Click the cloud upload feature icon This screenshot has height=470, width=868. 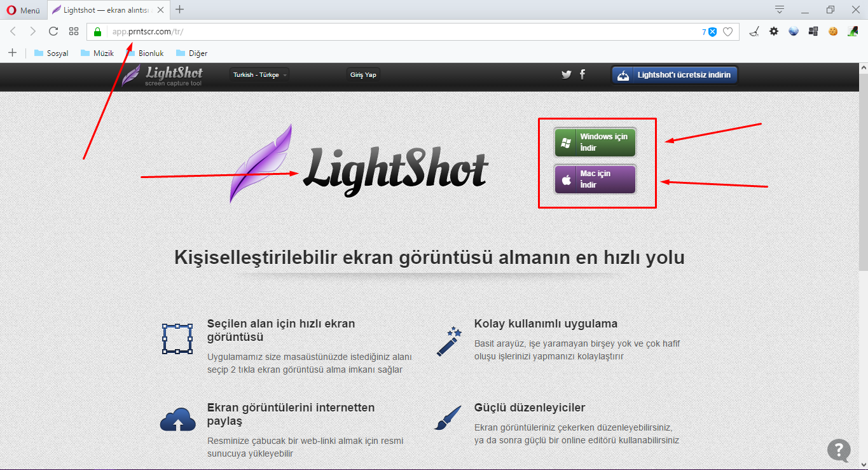[x=177, y=419]
